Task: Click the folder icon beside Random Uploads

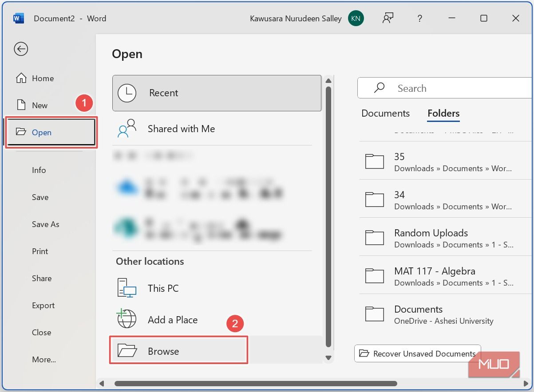Action: pos(374,238)
